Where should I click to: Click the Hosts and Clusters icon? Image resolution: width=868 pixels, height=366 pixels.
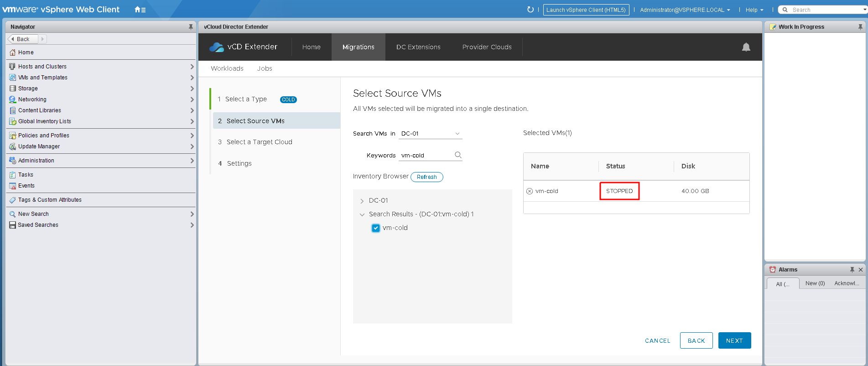tap(13, 67)
